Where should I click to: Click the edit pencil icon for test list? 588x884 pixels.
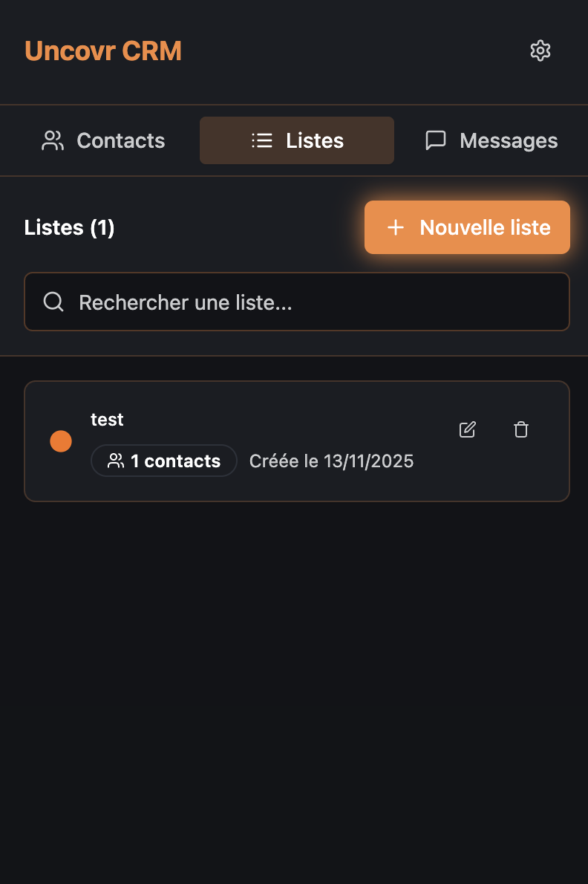[x=467, y=429]
